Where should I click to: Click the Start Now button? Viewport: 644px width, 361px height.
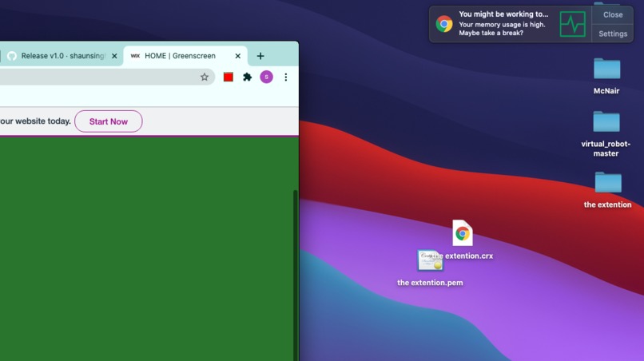tap(109, 121)
